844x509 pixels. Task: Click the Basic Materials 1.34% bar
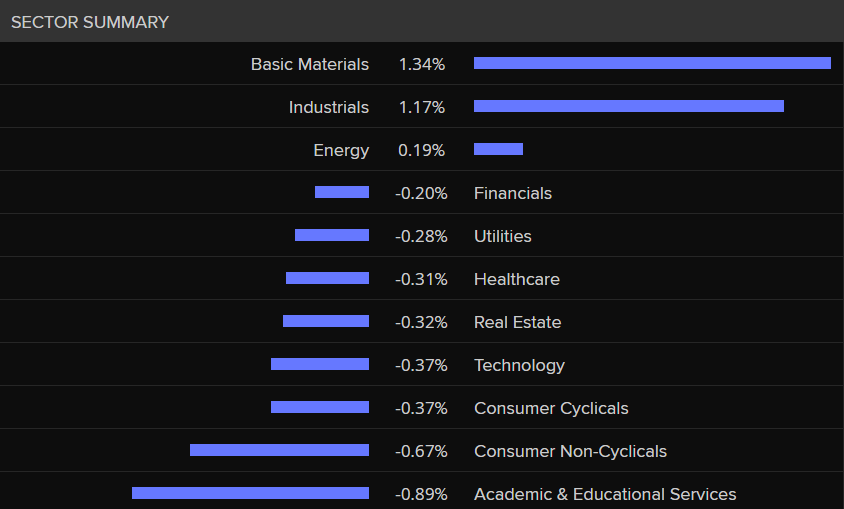point(652,63)
